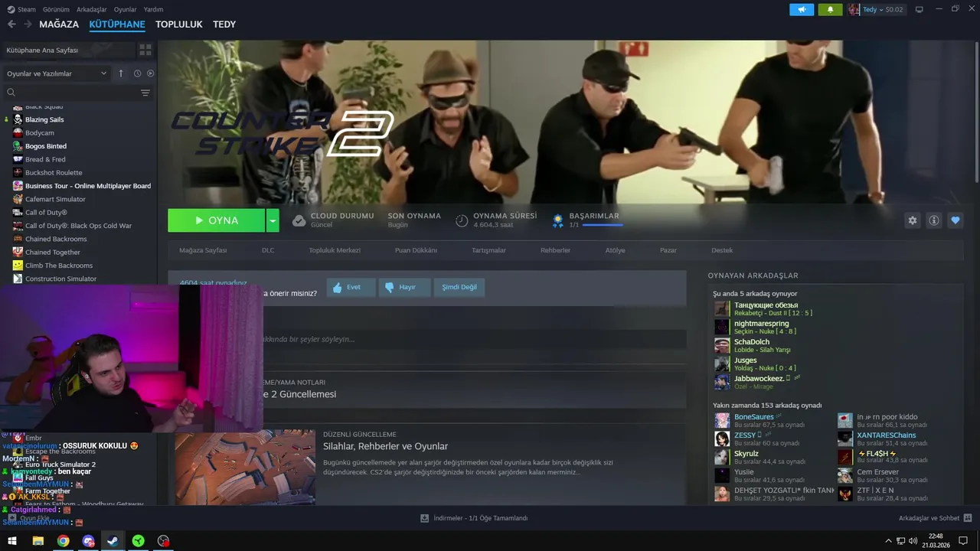
Task: Expand the Tedy account dropdown
Action: point(883,9)
